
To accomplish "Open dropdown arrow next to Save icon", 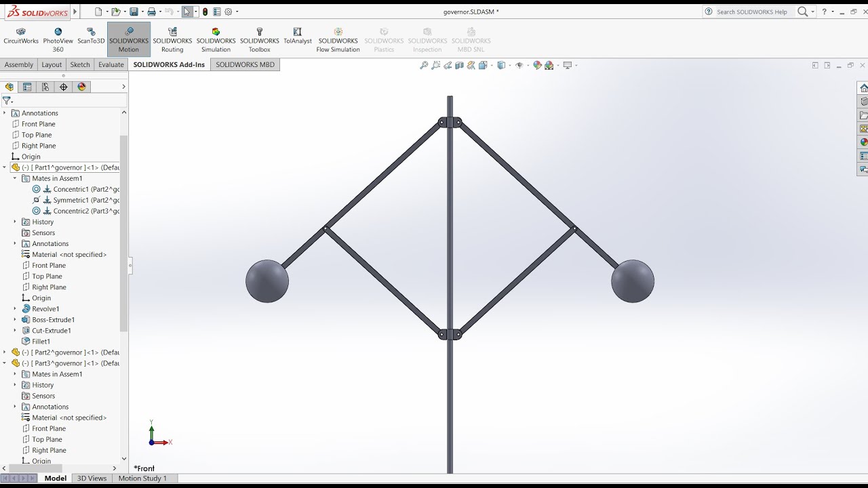I will [142, 12].
